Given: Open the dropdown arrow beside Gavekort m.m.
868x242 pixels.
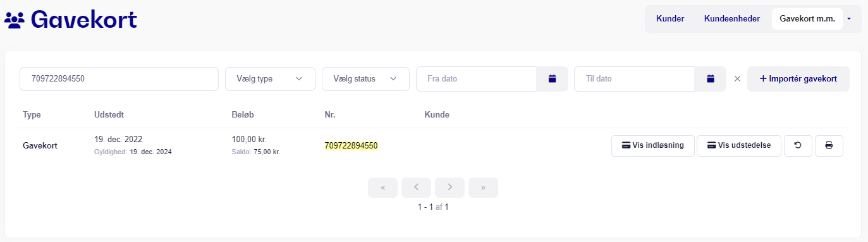Looking at the screenshot, I should pyautogui.click(x=849, y=19).
